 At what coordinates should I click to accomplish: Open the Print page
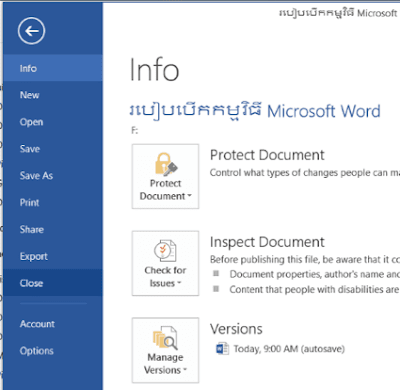click(53, 202)
